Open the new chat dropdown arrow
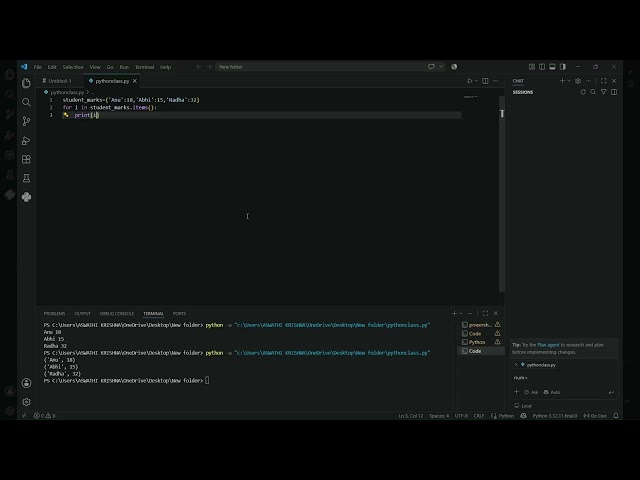 (x=569, y=81)
